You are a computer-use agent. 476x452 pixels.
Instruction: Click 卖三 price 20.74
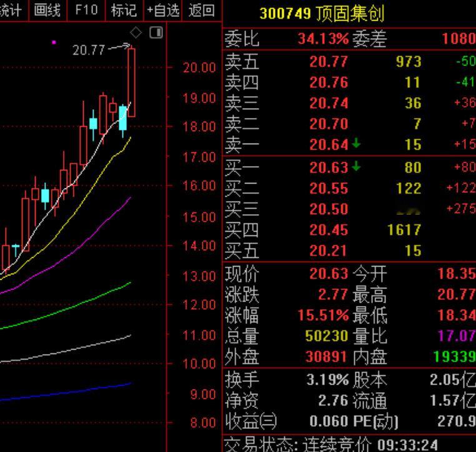[x=329, y=103]
